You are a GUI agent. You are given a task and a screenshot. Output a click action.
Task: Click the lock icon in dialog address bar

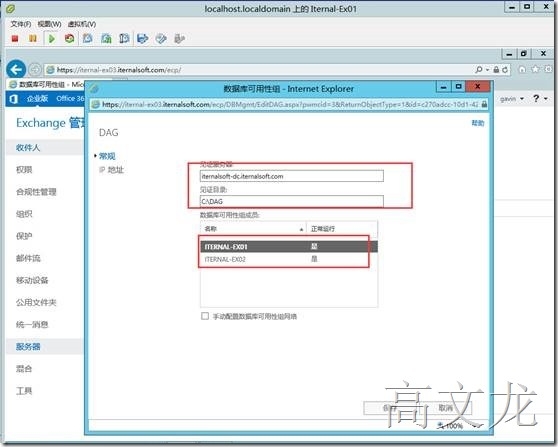pos(484,104)
